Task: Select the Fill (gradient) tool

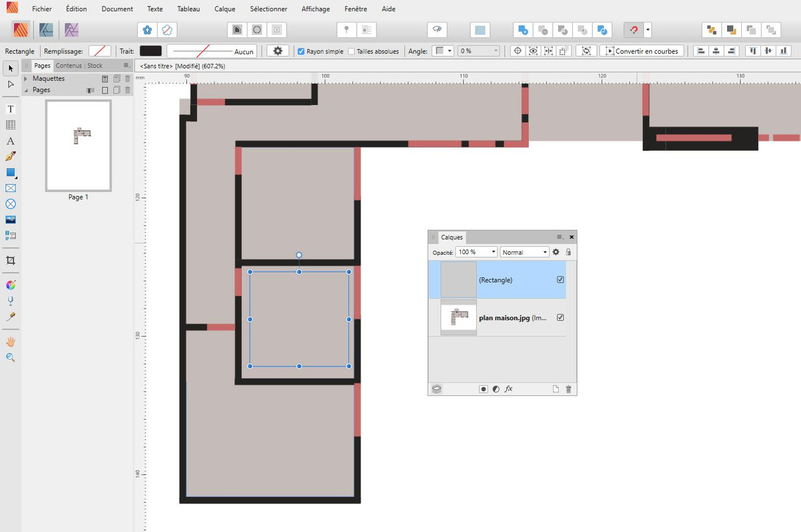Action: pos(11,285)
